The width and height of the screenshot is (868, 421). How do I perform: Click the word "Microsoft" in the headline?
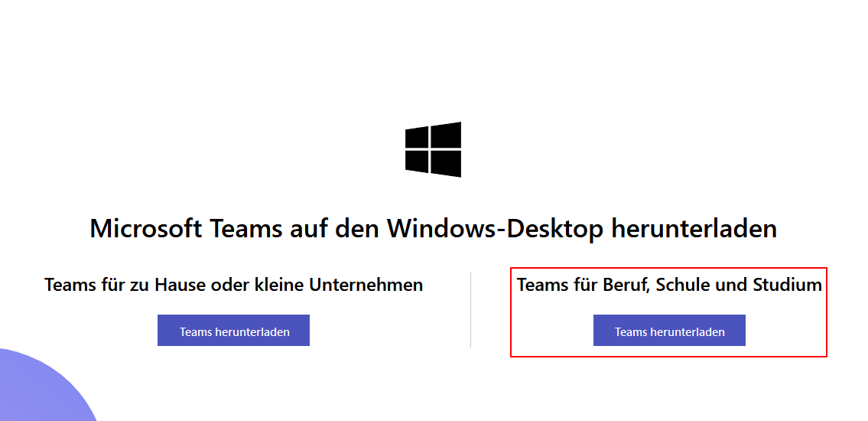[145, 228]
